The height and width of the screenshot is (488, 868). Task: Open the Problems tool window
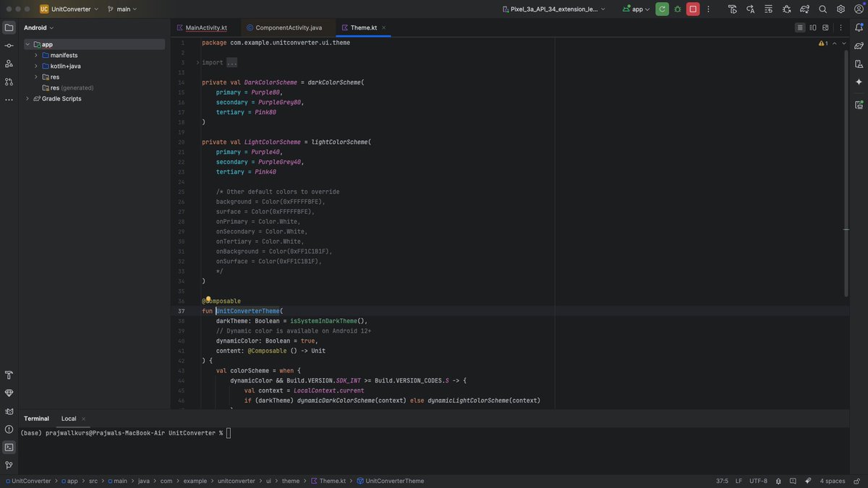point(8,429)
